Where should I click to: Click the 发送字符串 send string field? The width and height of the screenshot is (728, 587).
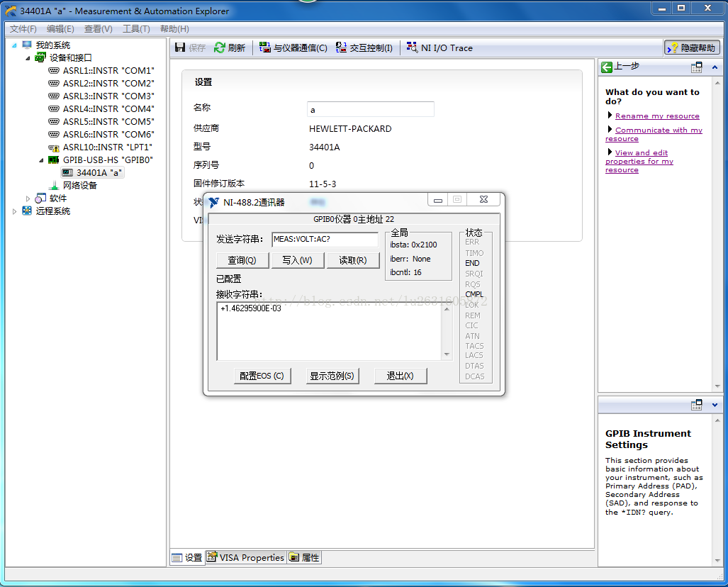tap(325, 239)
